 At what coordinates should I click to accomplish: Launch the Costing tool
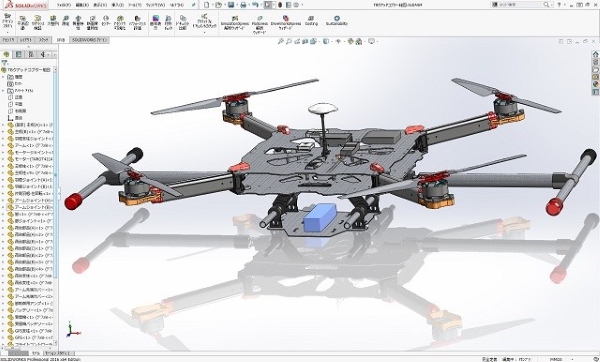(x=311, y=21)
